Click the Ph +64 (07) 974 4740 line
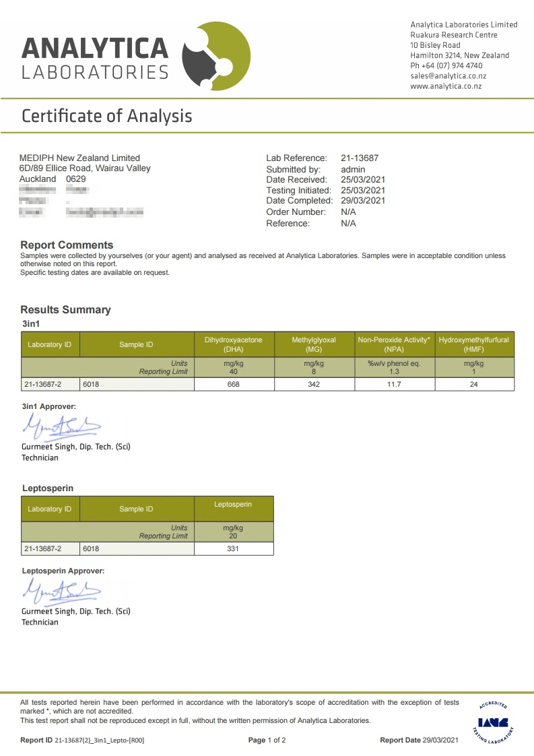 pyautogui.click(x=446, y=65)
